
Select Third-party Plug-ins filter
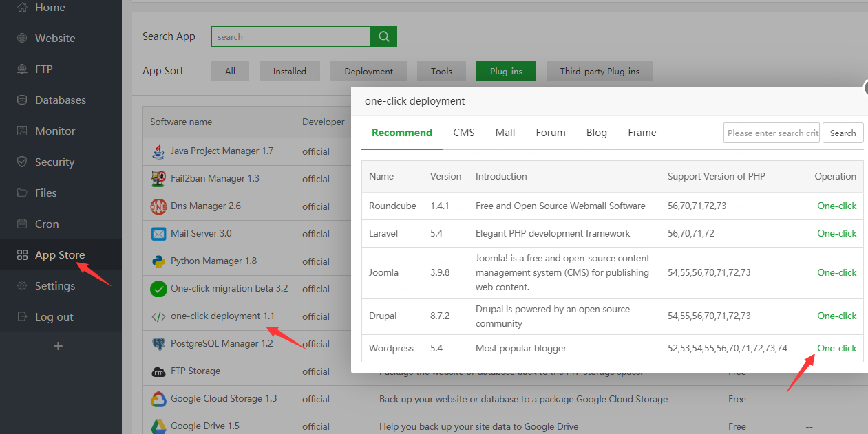[599, 71]
